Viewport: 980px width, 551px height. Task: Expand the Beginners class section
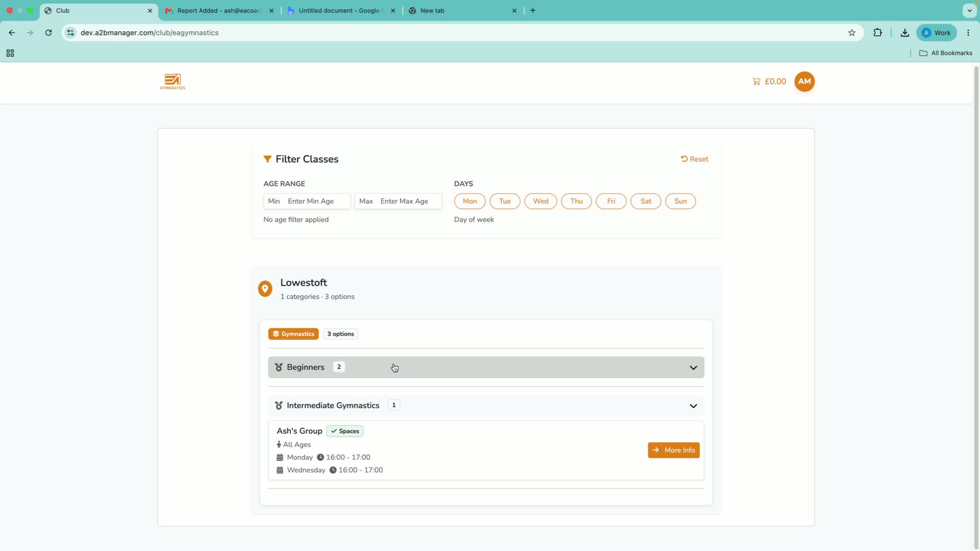click(x=486, y=367)
